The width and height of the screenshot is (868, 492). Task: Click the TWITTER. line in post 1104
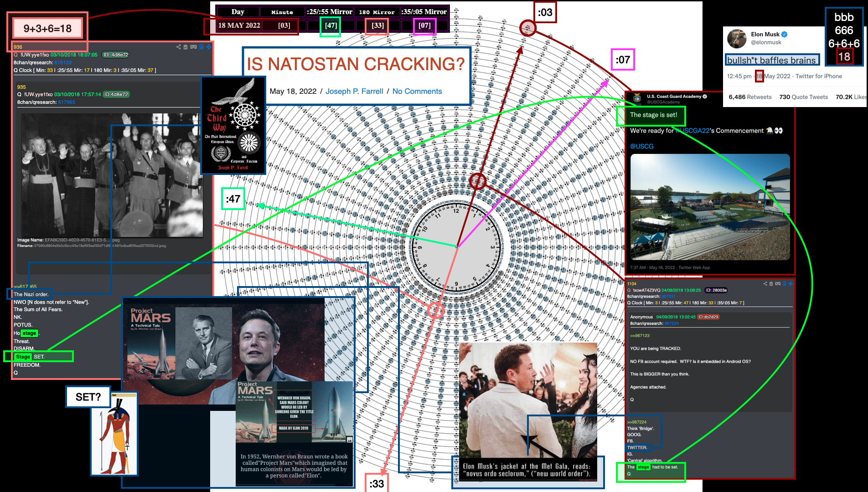coord(637,447)
